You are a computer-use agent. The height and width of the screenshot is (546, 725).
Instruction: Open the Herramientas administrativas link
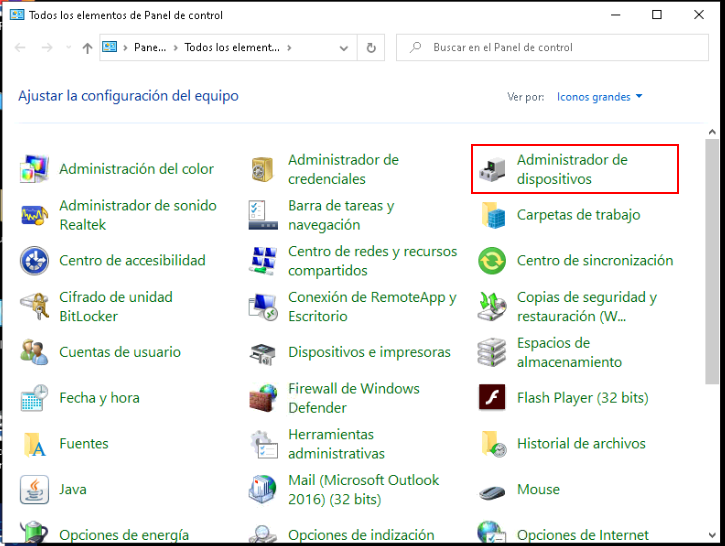[336, 444]
